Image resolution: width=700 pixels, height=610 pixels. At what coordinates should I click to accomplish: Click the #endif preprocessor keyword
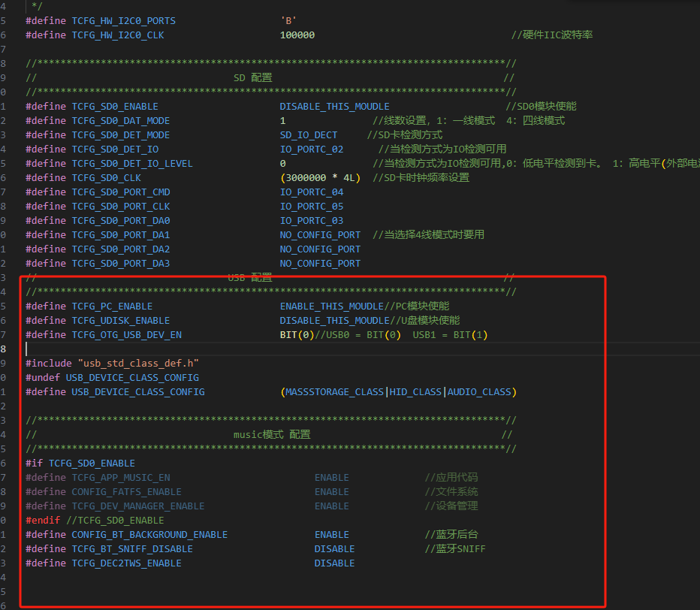[43, 521]
